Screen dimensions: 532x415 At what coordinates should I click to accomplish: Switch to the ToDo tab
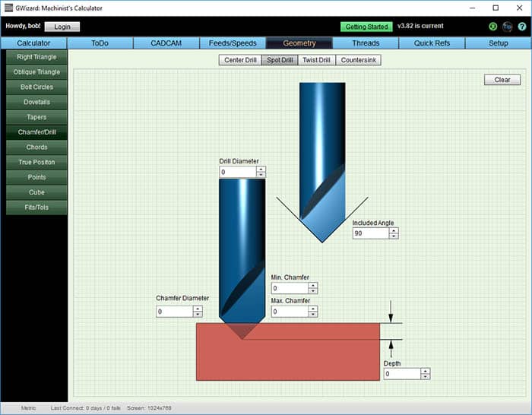(100, 43)
